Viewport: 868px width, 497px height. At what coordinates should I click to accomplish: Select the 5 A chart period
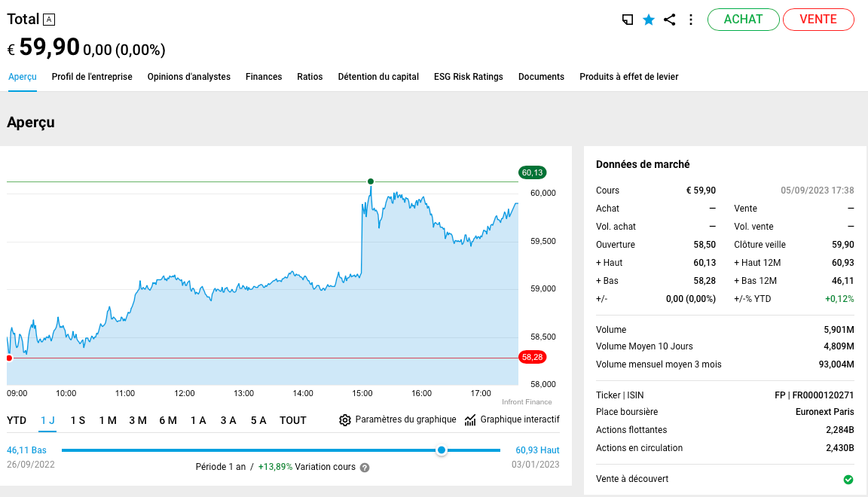(258, 421)
